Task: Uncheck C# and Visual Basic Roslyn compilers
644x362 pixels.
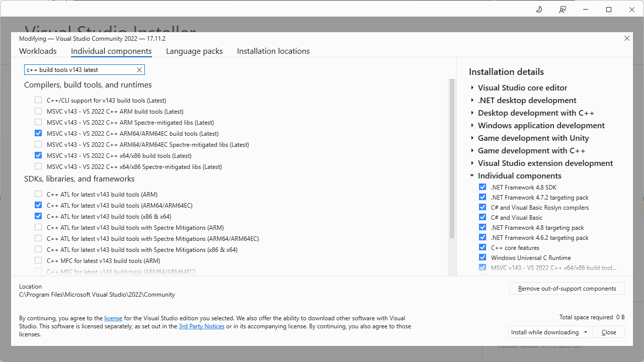Action: coord(482,208)
